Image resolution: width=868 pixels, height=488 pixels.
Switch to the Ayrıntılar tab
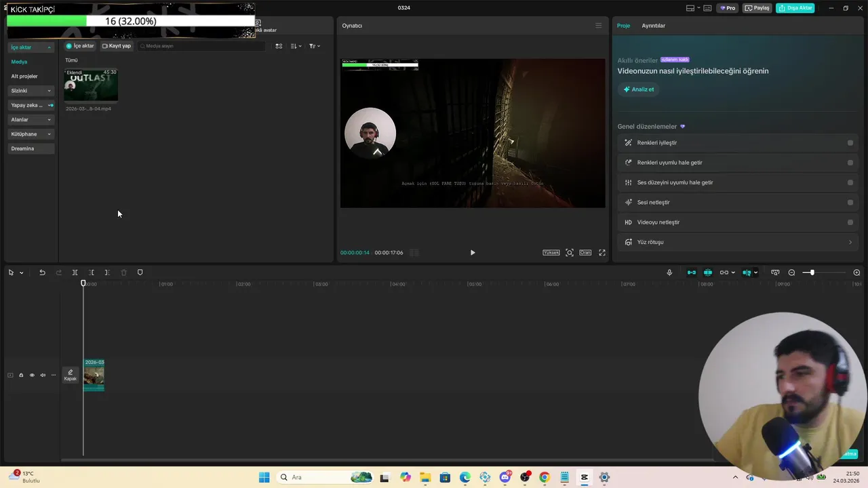point(654,26)
